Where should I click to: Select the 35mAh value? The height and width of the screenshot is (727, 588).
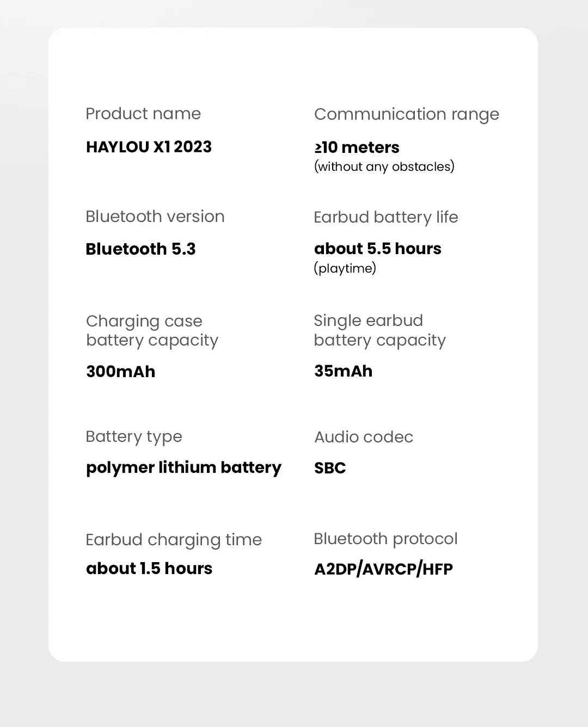(x=343, y=371)
